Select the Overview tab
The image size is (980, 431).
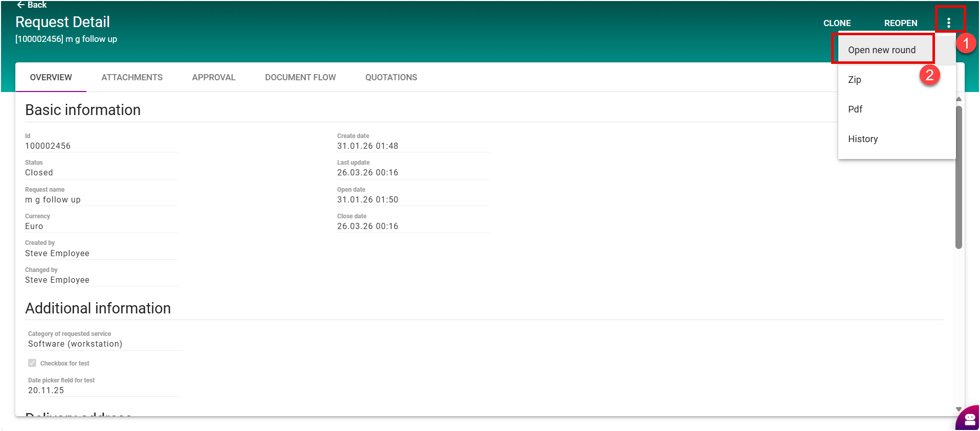[x=51, y=77]
